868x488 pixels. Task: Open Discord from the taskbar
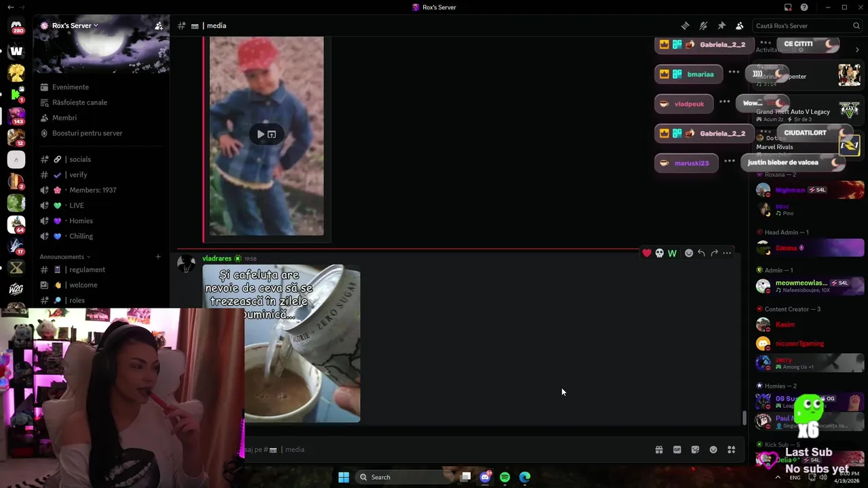485,477
